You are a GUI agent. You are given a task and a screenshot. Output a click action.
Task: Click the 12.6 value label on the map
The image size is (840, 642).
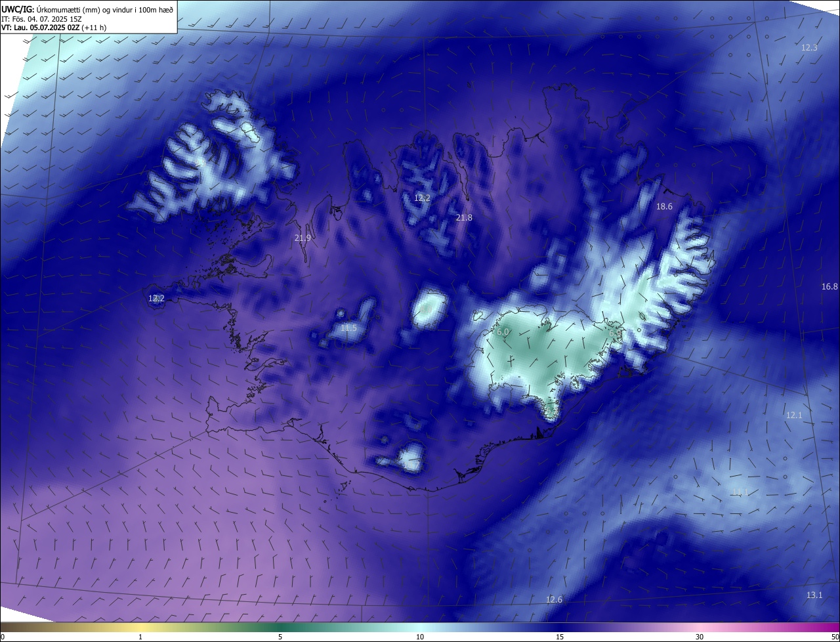click(x=554, y=600)
